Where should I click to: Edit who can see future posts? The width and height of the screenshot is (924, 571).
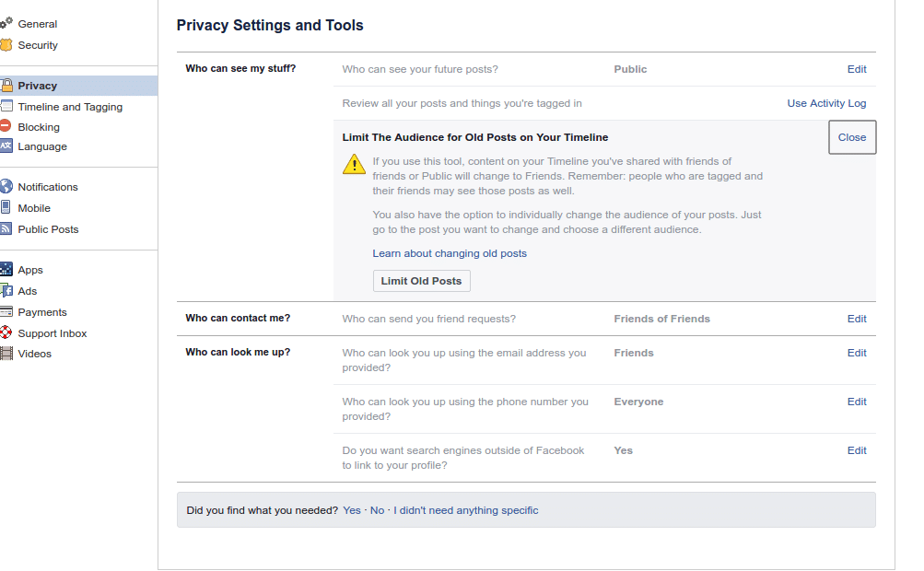pyautogui.click(x=857, y=69)
